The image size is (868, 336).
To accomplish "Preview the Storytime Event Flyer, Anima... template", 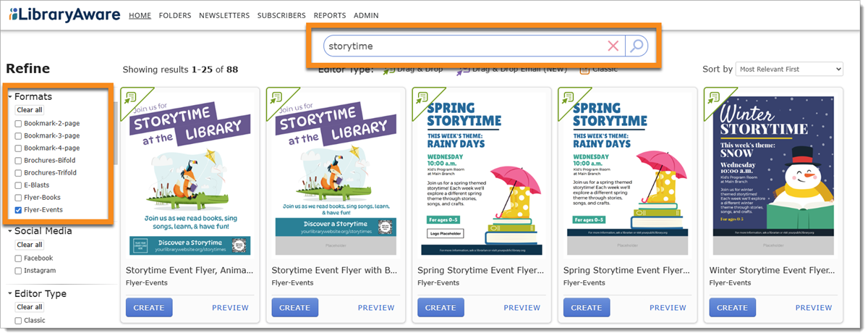I will tap(230, 308).
